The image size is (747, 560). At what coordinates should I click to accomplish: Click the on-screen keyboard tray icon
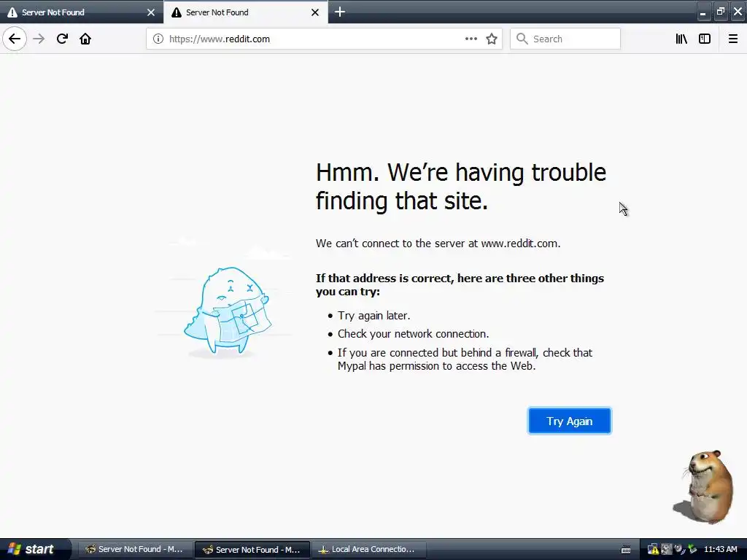[x=626, y=550]
